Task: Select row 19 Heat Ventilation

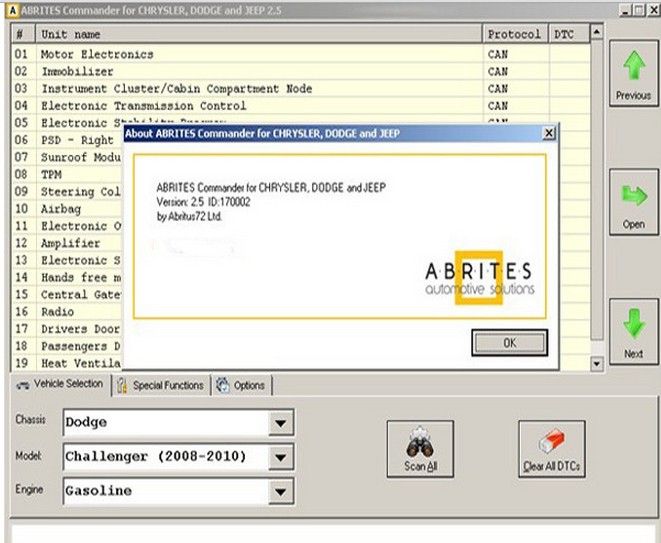Action: 67,363
